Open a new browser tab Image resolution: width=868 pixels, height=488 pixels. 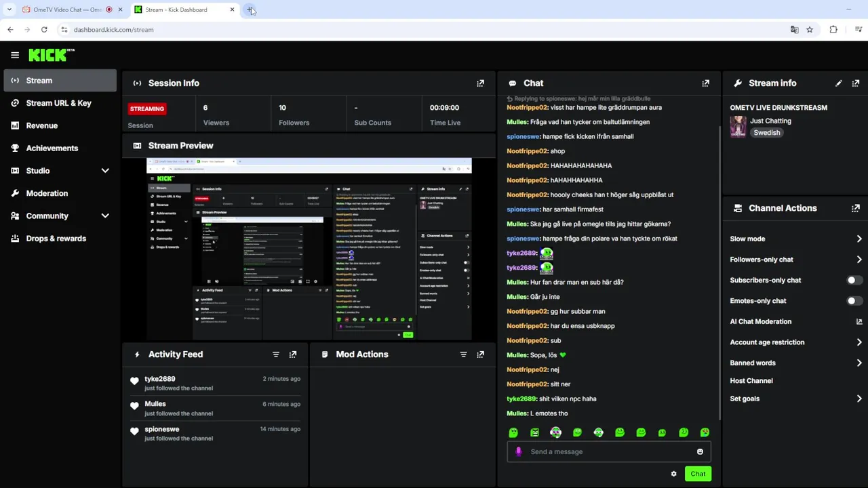pos(250,9)
